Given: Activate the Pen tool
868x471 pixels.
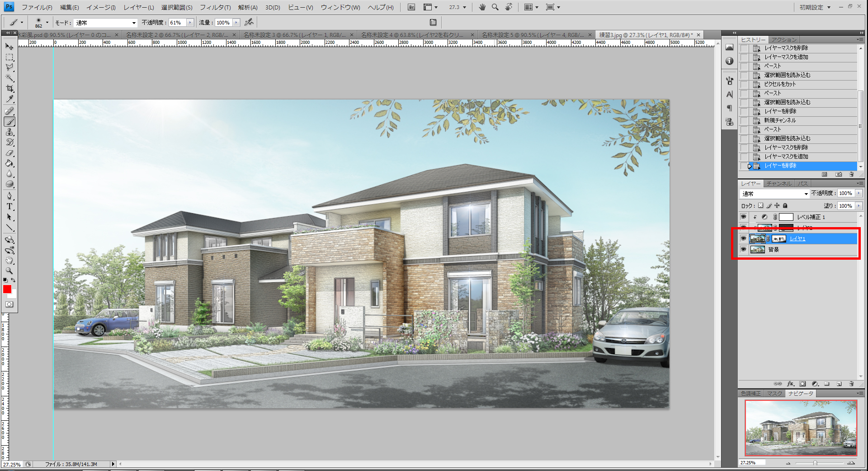Looking at the screenshot, I should point(9,196).
